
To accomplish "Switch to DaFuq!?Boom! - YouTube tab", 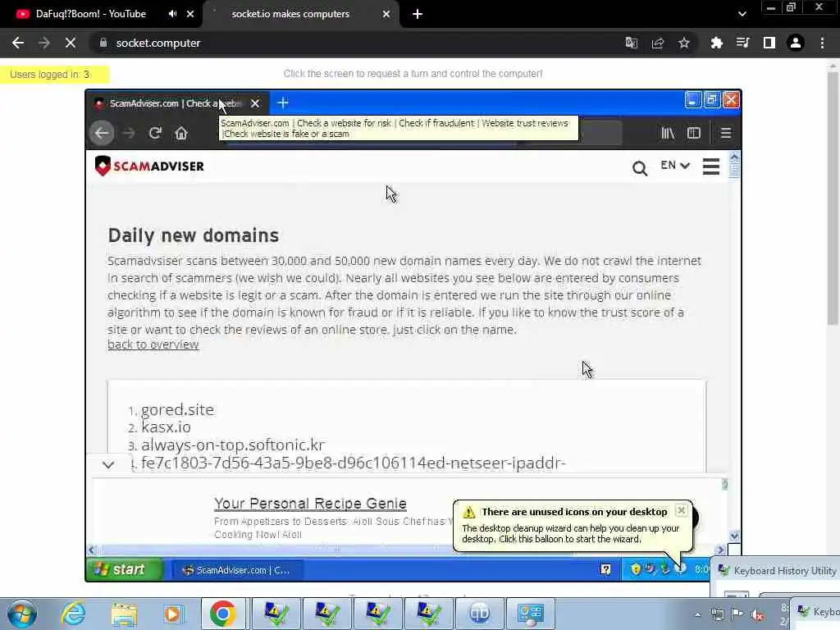I will coord(90,14).
